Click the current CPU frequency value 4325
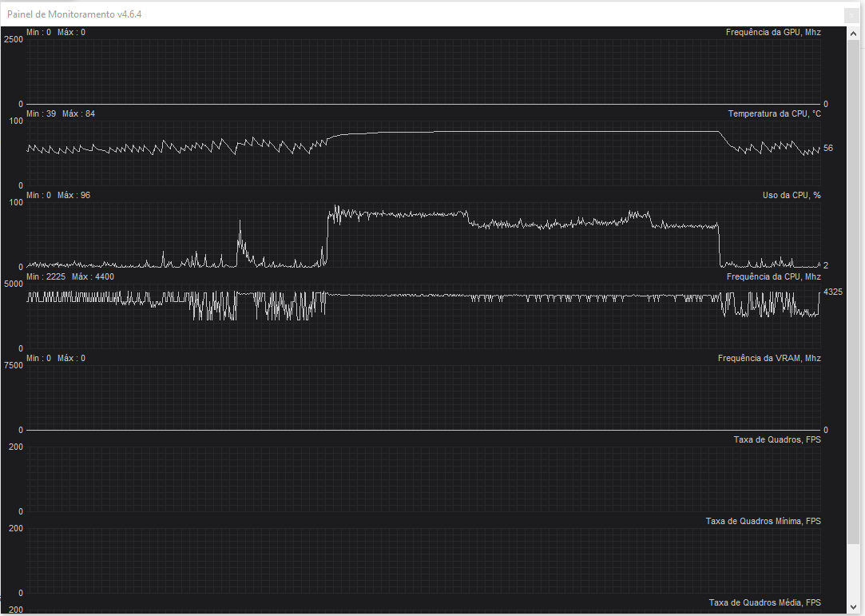 click(832, 292)
